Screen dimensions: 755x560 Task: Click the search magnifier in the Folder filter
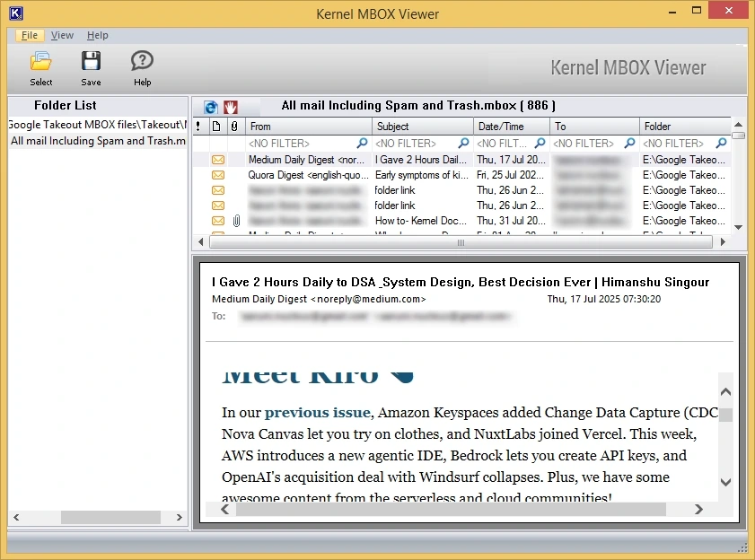pyautogui.click(x=721, y=143)
